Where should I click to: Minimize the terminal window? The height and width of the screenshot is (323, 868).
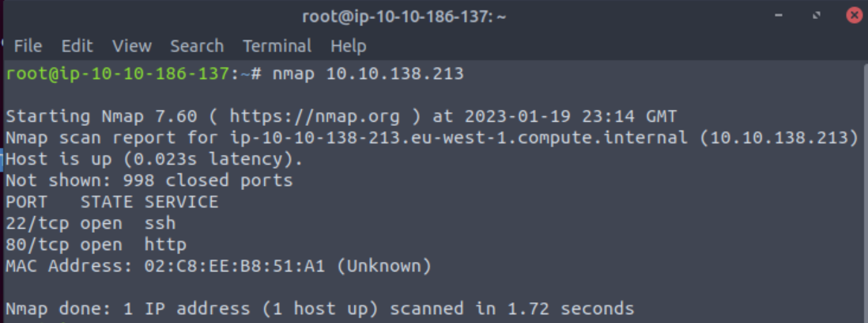tap(781, 16)
